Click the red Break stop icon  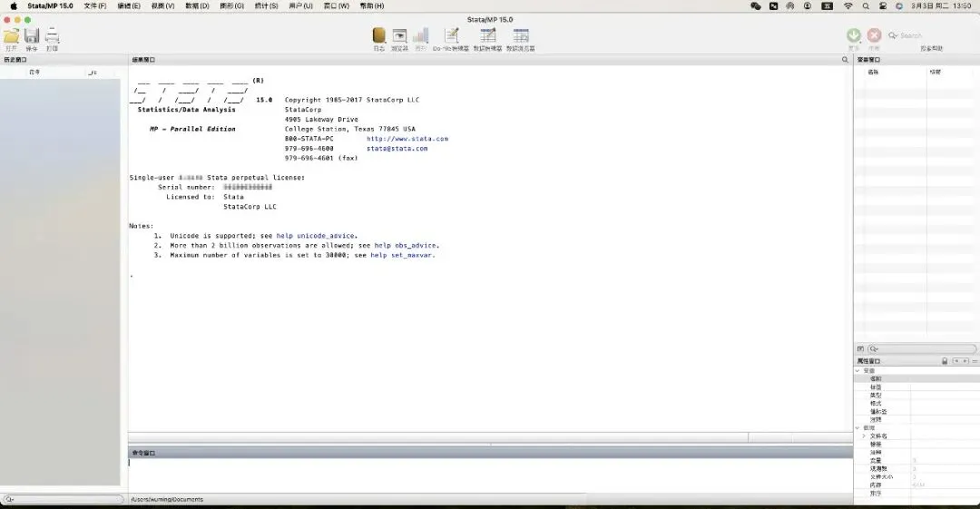click(875, 35)
